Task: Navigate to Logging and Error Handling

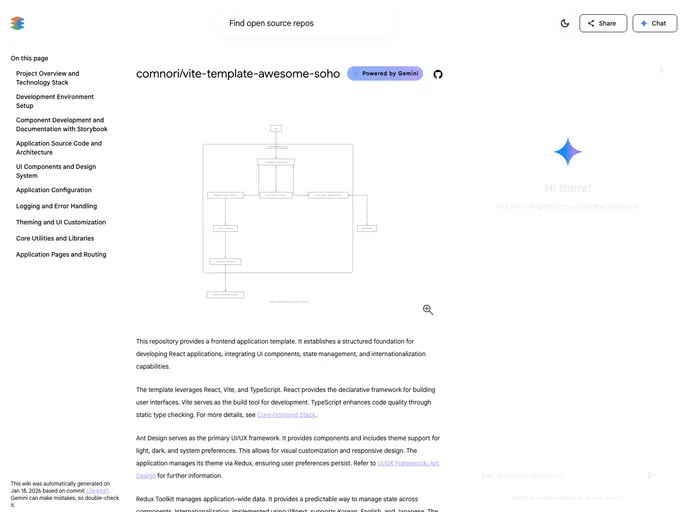Action: (56, 206)
